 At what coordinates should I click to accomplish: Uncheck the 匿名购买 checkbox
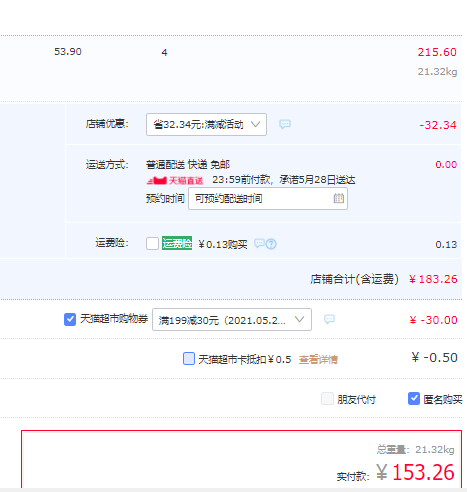pyautogui.click(x=414, y=398)
